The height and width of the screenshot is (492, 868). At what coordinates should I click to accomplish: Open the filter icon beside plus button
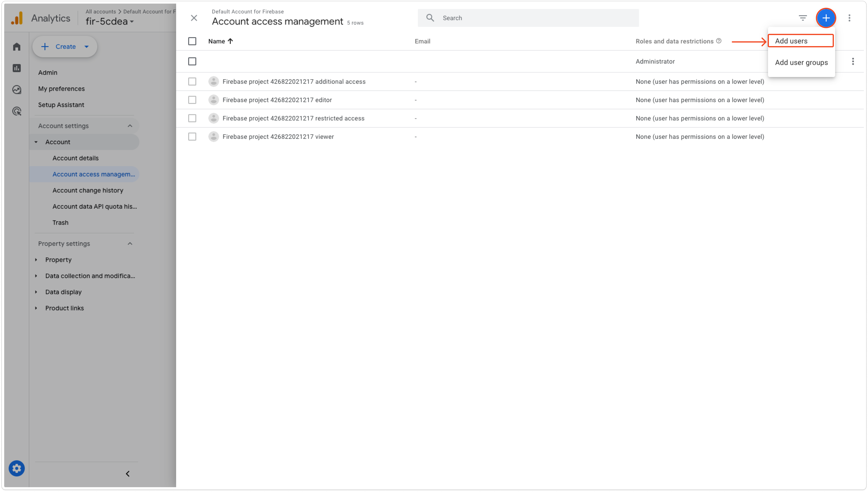point(802,18)
